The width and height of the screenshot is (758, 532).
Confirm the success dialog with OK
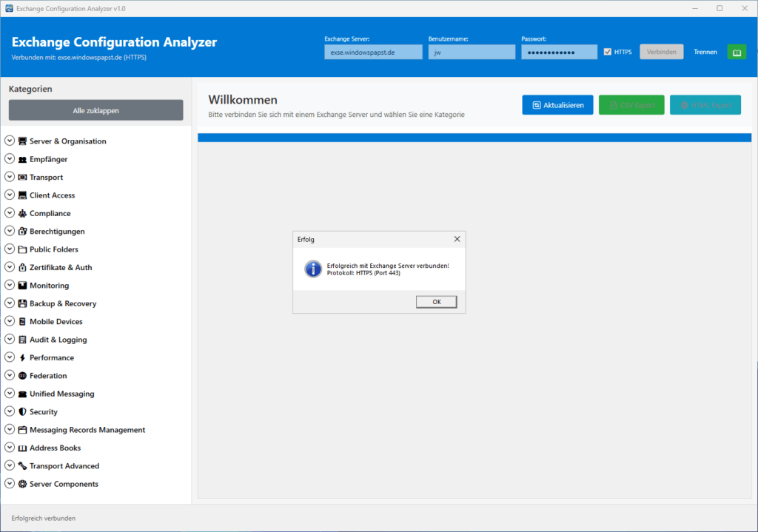436,301
